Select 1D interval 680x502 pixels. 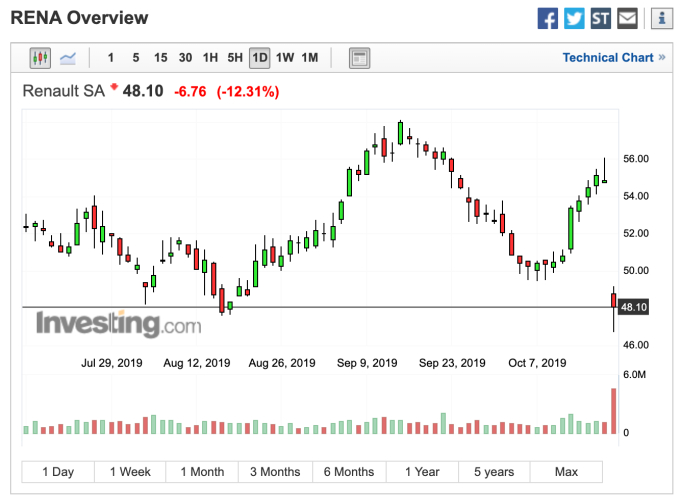pyautogui.click(x=260, y=58)
